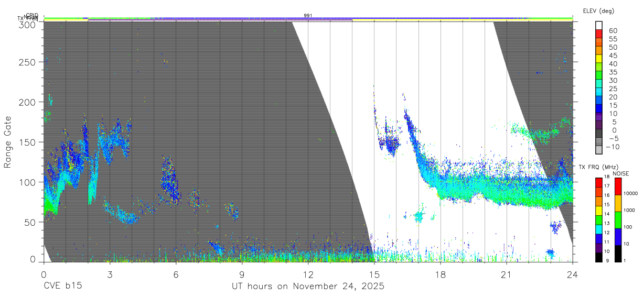
Task: Click the black bottom segment of TX FRQ bar
Action: click(599, 257)
